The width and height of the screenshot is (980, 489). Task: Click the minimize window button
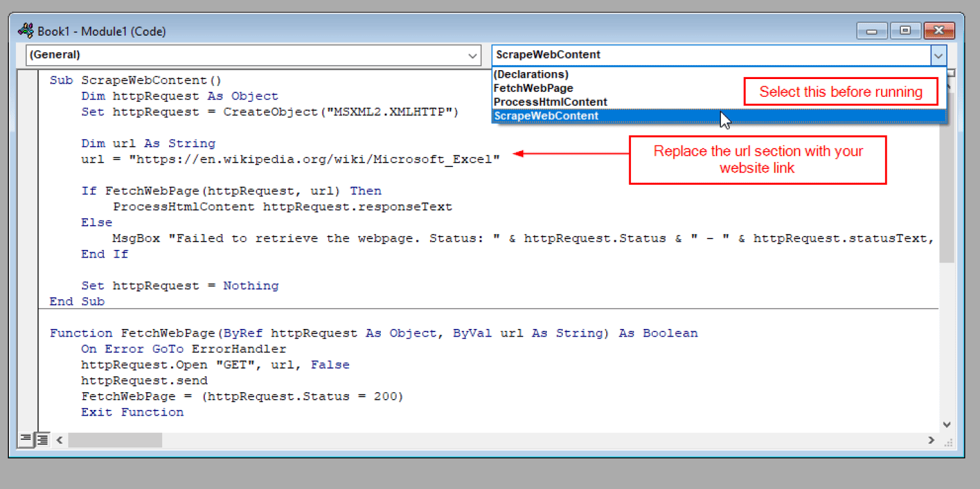[872, 30]
